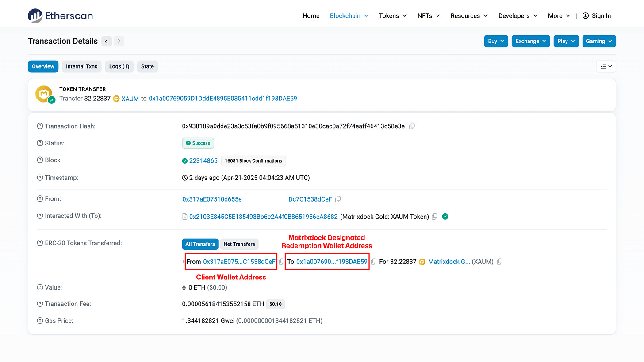Click the transaction hash 0x938189a0dde23a3c... text
This screenshot has width=644, height=362.
(x=293, y=126)
